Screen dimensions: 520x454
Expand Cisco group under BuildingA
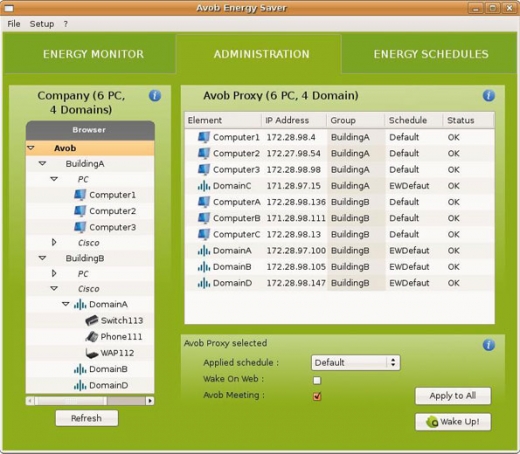click(54, 243)
